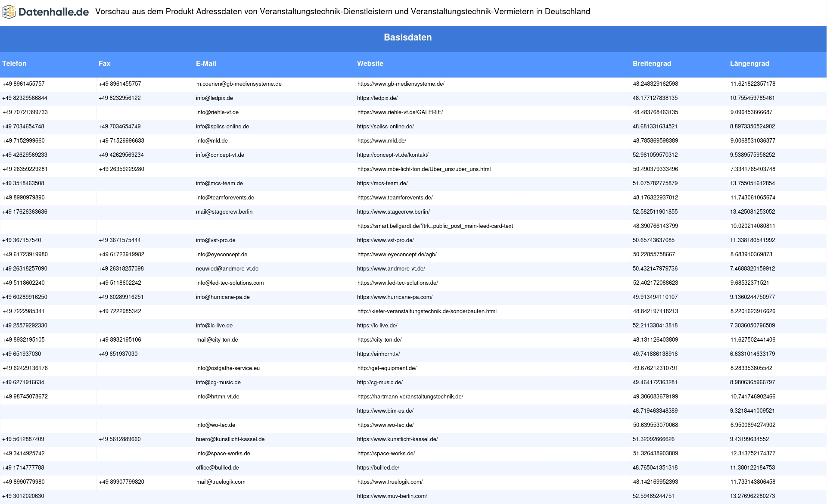The width and height of the screenshot is (827, 504).
Task: Click phone number +49 17626363636
Action: [x=25, y=212]
